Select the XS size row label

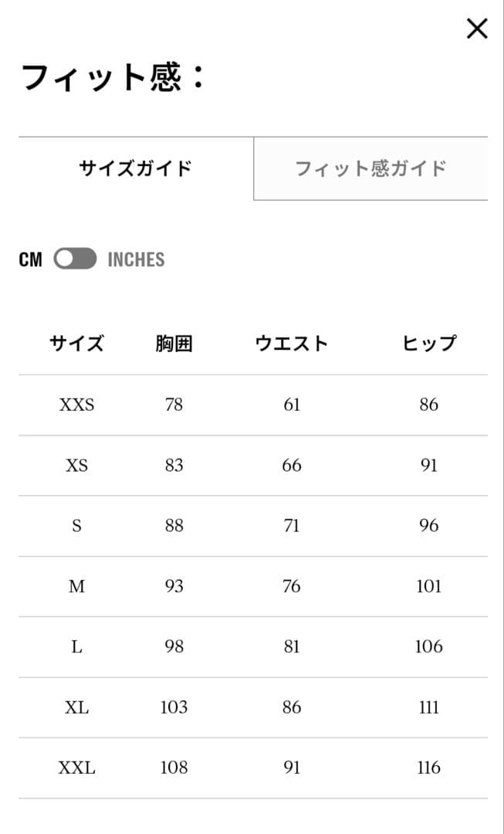pos(76,466)
